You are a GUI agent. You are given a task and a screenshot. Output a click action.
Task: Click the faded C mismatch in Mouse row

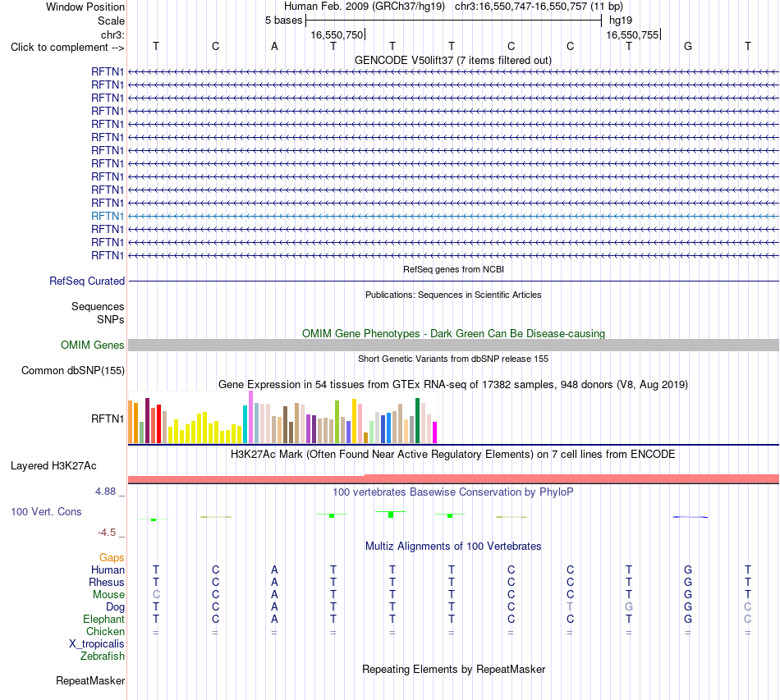[x=156, y=595]
